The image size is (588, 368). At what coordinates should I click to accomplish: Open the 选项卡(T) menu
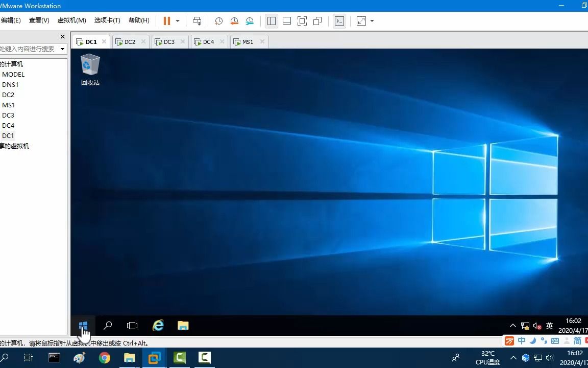(107, 20)
